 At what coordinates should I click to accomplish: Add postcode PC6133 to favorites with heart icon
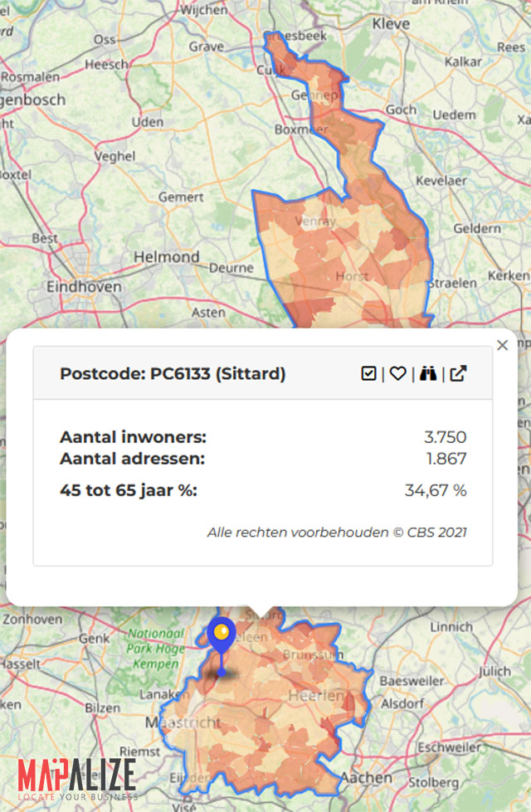click(x=398, y=374)
